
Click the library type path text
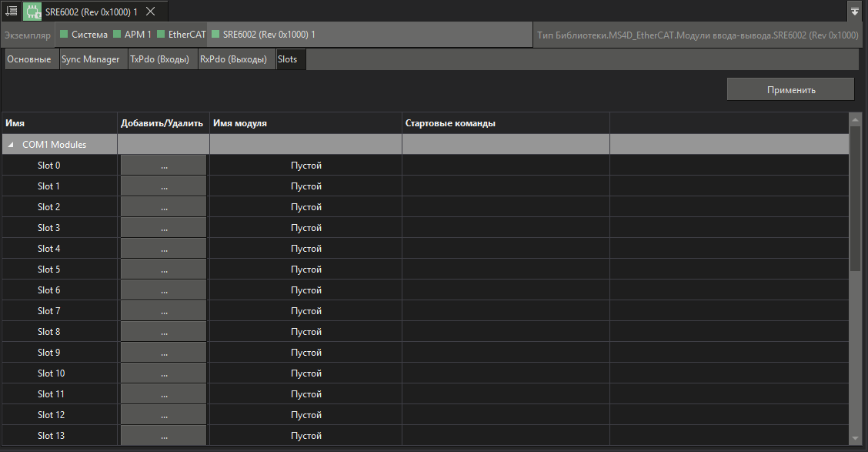coord(697,35)
